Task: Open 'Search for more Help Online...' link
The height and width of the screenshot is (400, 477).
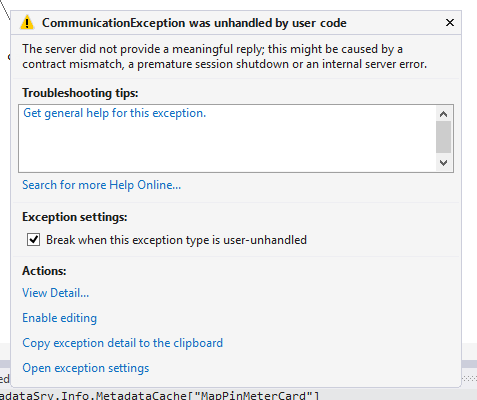Action: coord(102,185)
